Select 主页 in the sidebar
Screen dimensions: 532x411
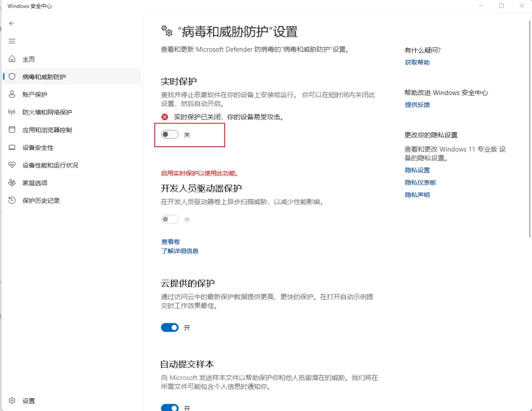[72, 59]
